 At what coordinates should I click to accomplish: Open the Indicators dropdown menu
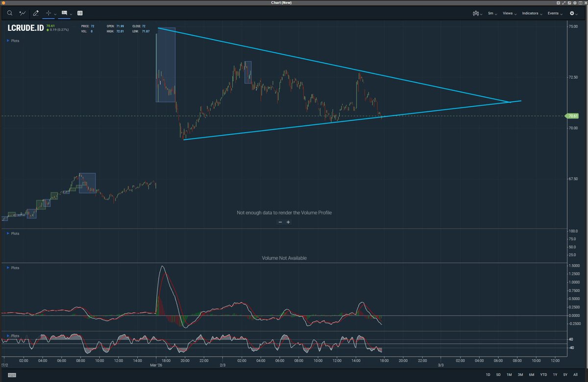coord(532,13)
